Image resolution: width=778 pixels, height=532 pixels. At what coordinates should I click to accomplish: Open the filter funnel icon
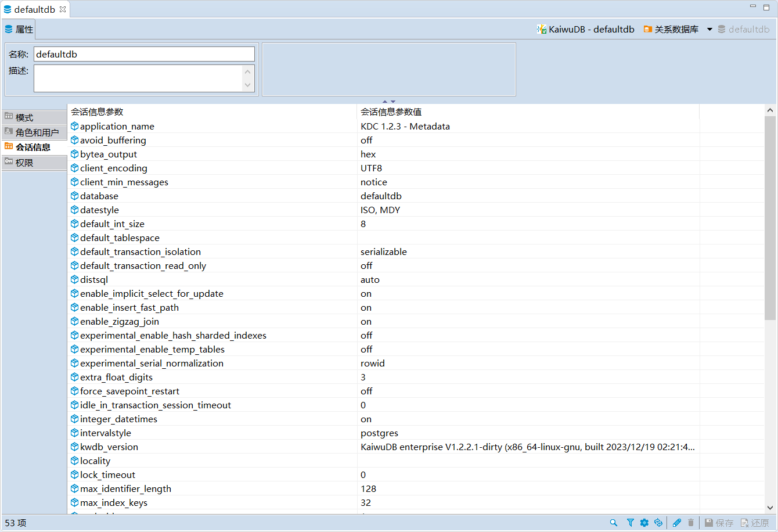tap(630, 523)
